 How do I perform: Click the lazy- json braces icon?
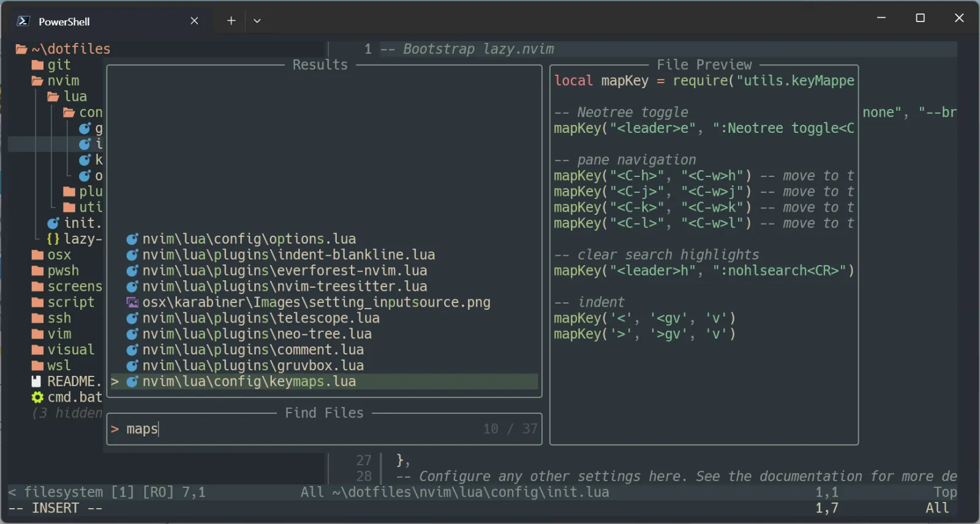[53, 239]
